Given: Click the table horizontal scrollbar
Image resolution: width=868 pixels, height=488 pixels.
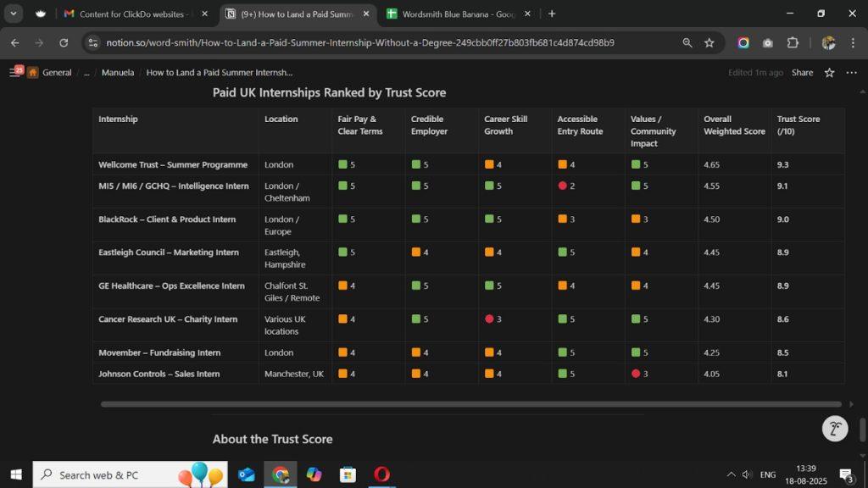Looking at the screenshot, I should tap(471, 404).
